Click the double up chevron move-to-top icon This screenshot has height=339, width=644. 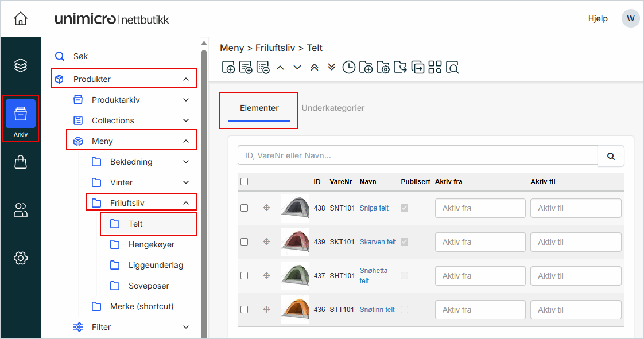pyautogui.click(x=314, y=67)
